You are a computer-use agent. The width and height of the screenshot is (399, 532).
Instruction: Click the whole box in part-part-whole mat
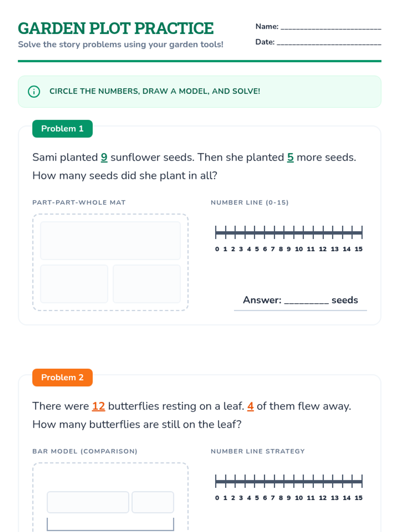click(x=110, y=240)
